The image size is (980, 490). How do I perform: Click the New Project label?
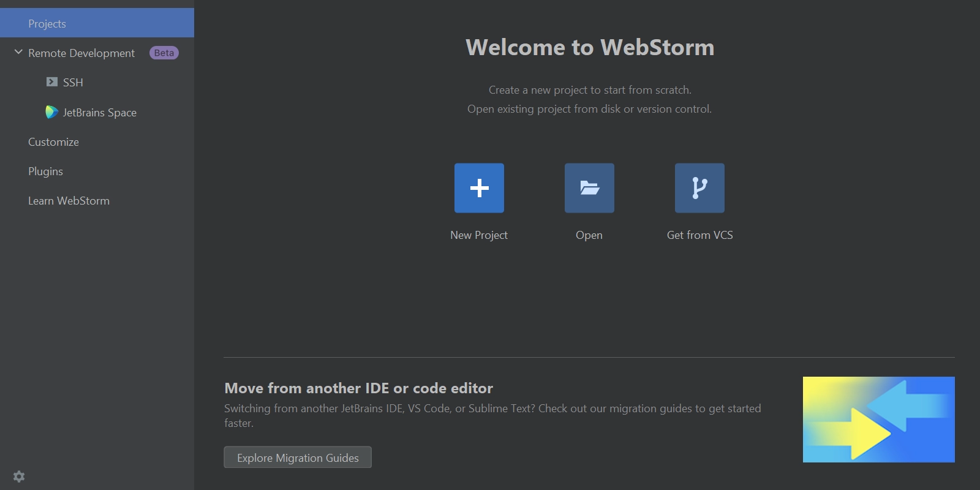coord(479,235)
